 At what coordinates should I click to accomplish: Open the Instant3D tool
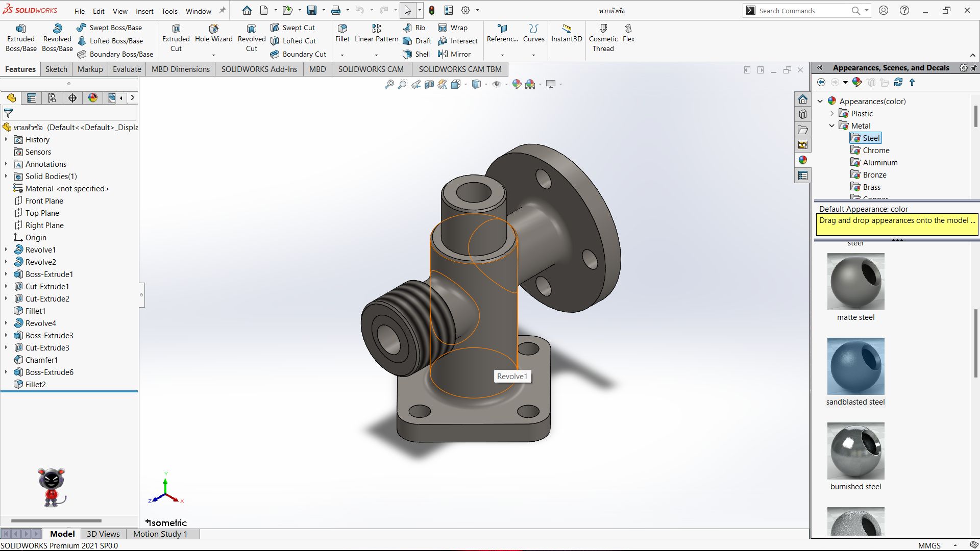pyautogui.click(x=566, y=33)
